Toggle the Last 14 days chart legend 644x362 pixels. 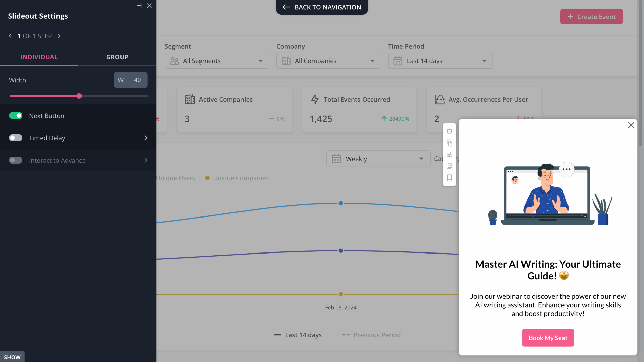[x=298, y=335]
